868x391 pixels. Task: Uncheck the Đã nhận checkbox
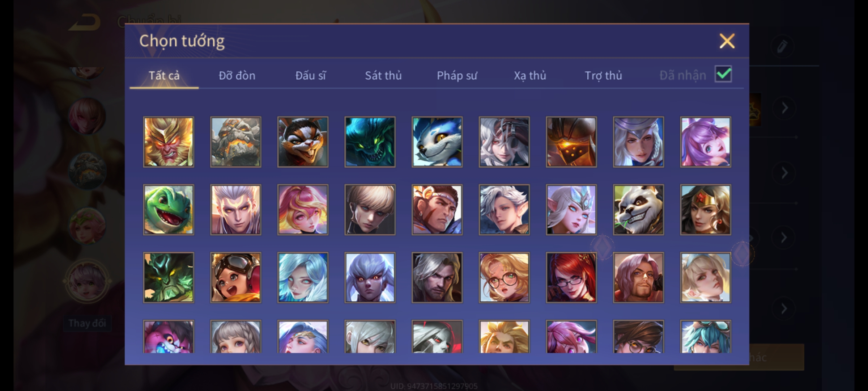pos(723,74)
